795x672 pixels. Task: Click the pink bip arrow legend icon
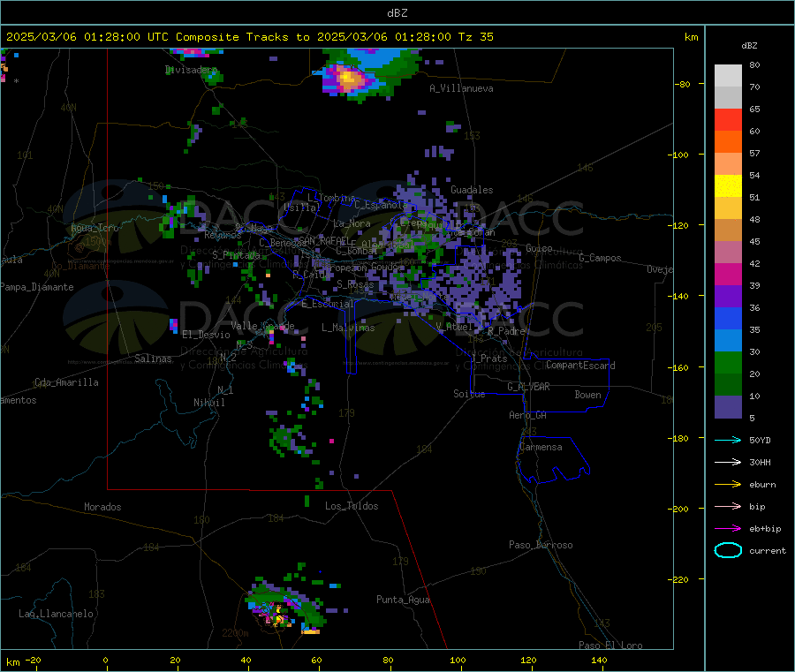(x=728, y=506)
